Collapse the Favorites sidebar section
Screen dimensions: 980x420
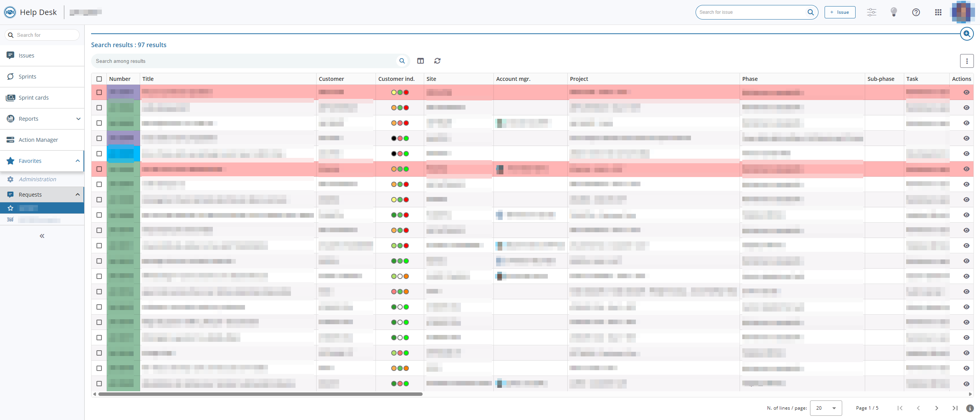coord(78,161)
